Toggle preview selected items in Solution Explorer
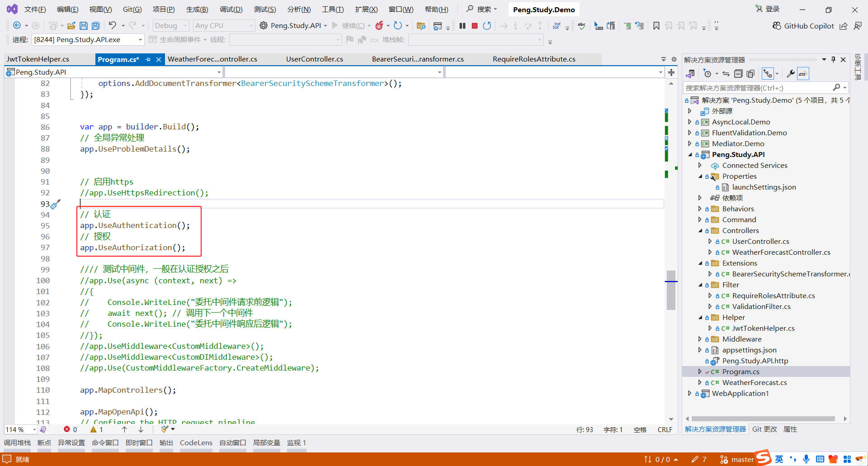The height and width of the screenshot is (466, 868). tap(803, 73)
